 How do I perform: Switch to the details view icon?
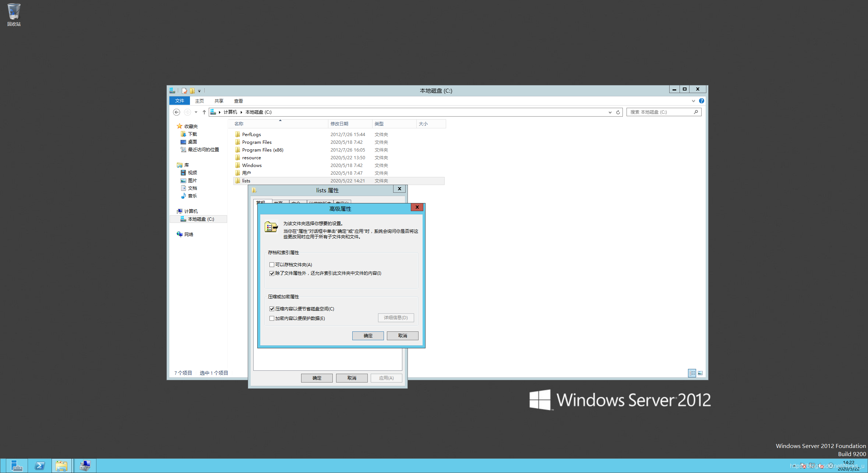tap(692, 373)
